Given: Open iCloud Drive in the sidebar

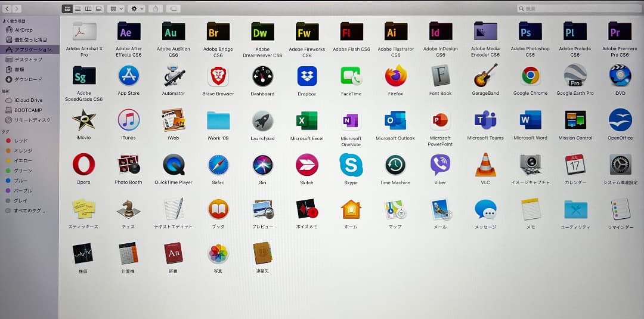Looking at the screenshot, I should click(30, 100).
